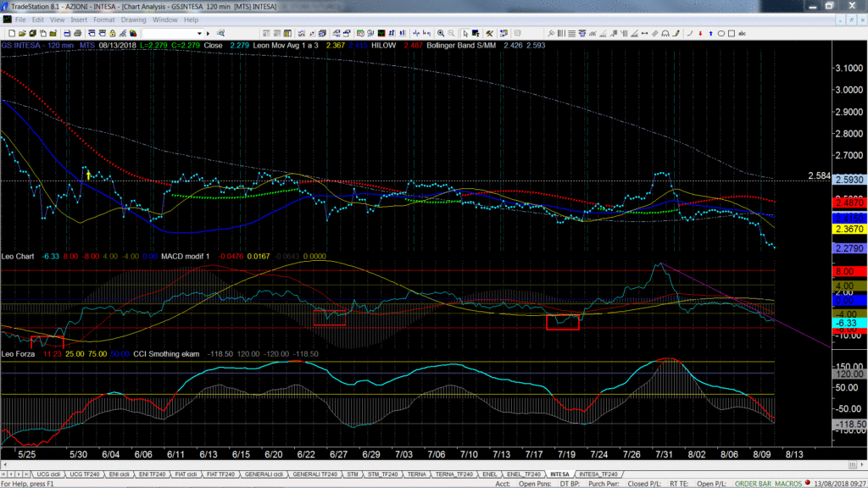Image resolution: width=868 pixels, height=488 pixels.
Task: Select the rectangle drawing tool
Action: pos(732,33)
